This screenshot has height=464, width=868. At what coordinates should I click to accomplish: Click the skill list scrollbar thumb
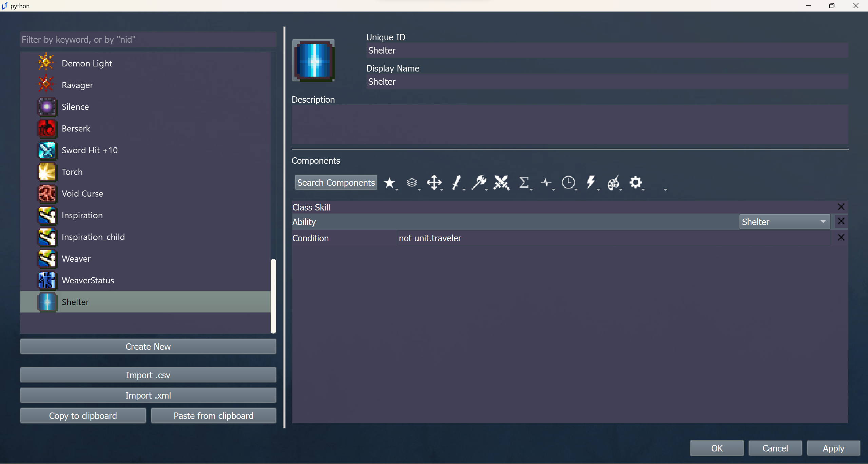click(273, 296)
